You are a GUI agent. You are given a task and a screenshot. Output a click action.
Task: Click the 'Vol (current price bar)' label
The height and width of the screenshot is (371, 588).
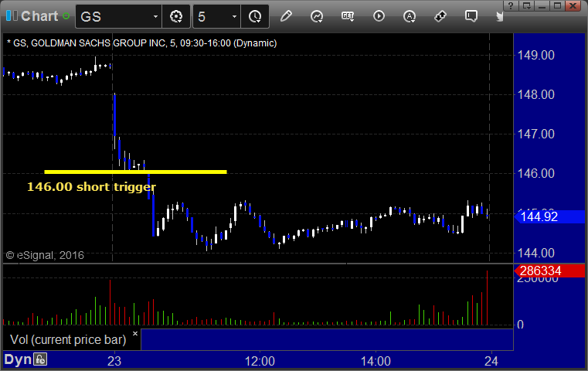pos(68,339)
